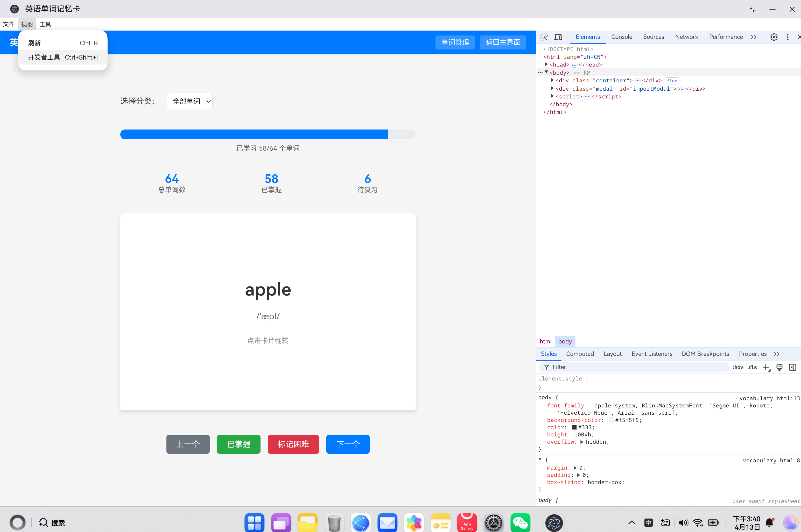Toggle device toolbar emulation icon
Screen dimensions: 801x532
click(x=558, y=37)
